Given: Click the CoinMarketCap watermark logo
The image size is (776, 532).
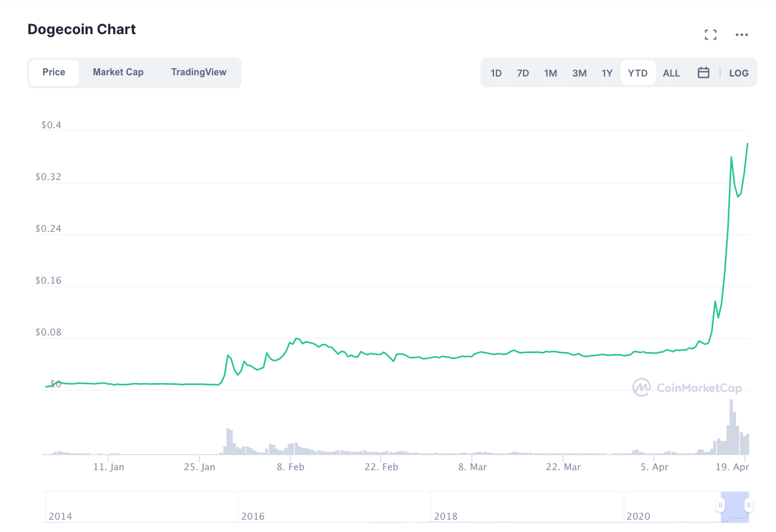Looking at the screenshot, I should pos(687,387).
